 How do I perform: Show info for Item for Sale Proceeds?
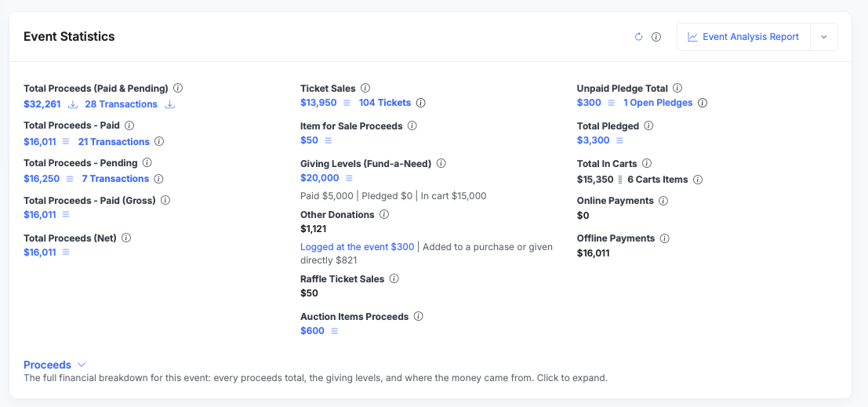[412, 125]
